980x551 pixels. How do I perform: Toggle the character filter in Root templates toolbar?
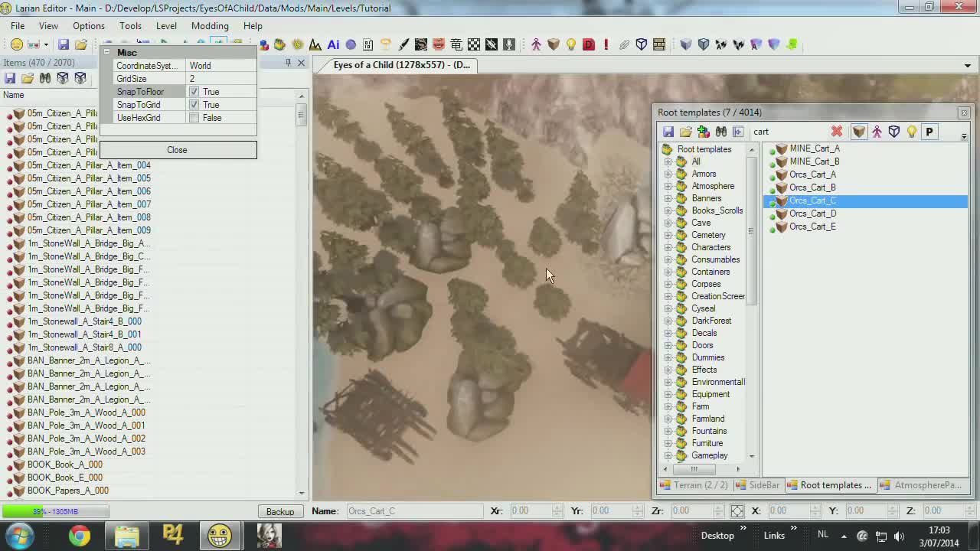[x=877, y=132]
